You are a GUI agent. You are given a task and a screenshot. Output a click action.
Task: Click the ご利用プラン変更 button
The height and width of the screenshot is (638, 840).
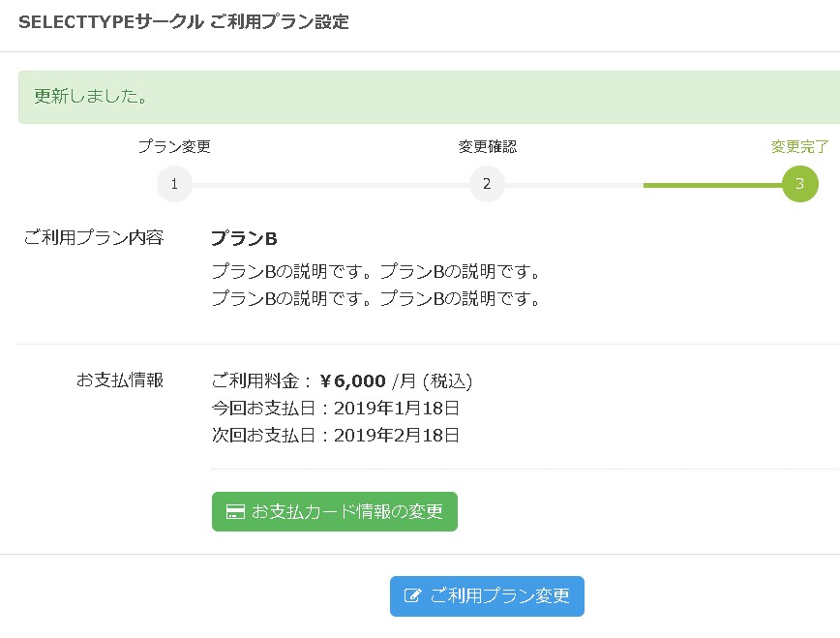tap(487, 596)
